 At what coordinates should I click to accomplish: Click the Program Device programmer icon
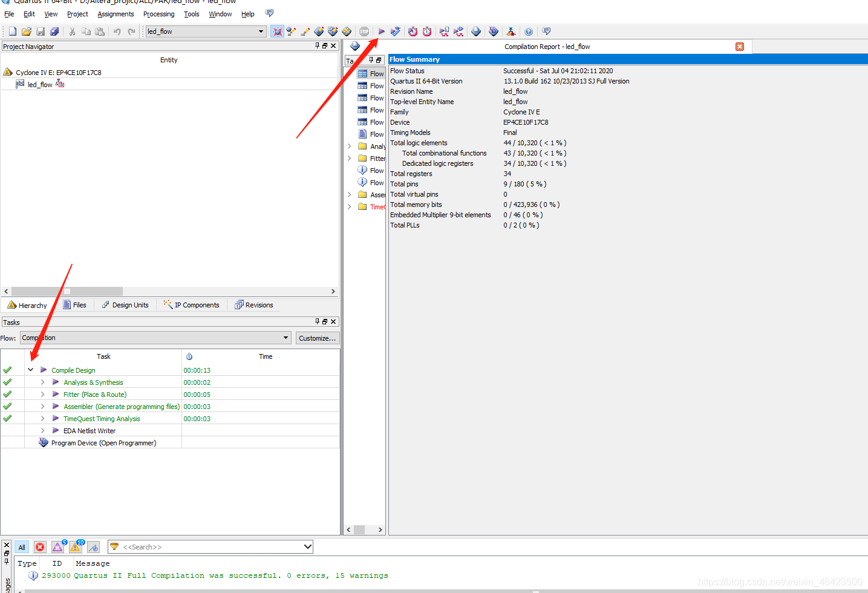pyautogui.click(x=44, y=442)
